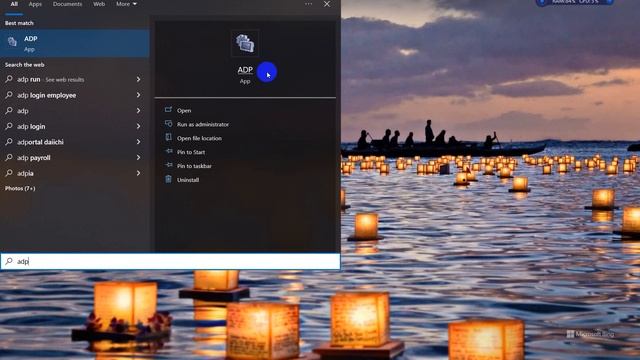Expand the arrow beside 'adp login'
Screen dimensions: 640x360
pos(138,127)
